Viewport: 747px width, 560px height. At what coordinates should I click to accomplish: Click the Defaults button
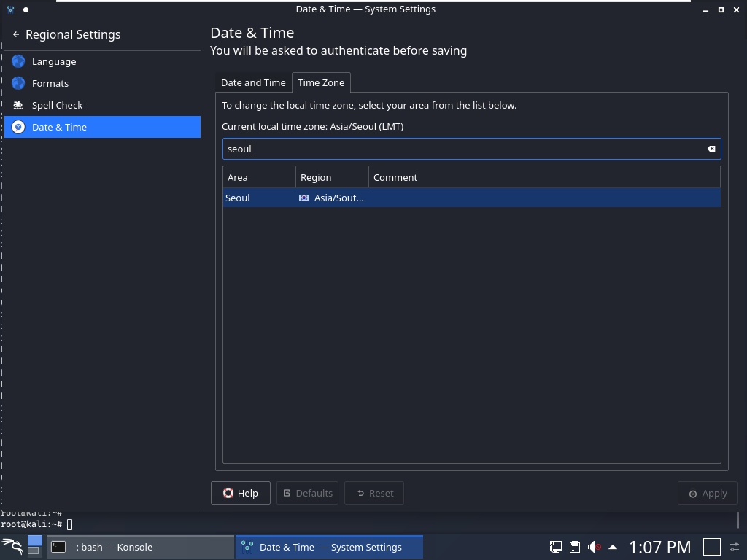[307, 494]
